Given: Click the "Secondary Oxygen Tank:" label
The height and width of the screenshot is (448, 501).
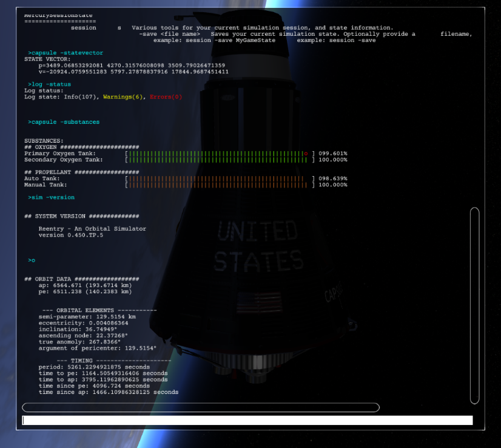Looking at the screenshot, I should click(x=64, y=160).
